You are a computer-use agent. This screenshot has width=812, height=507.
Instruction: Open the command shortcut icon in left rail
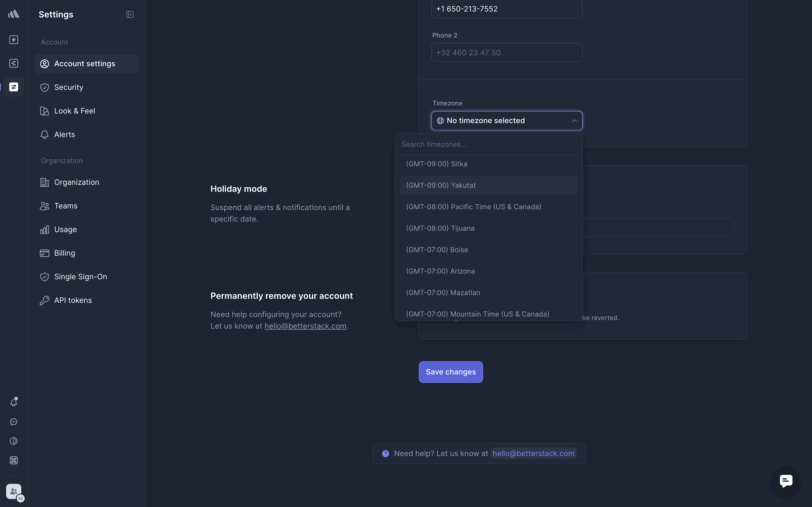[x=14, y=460]
